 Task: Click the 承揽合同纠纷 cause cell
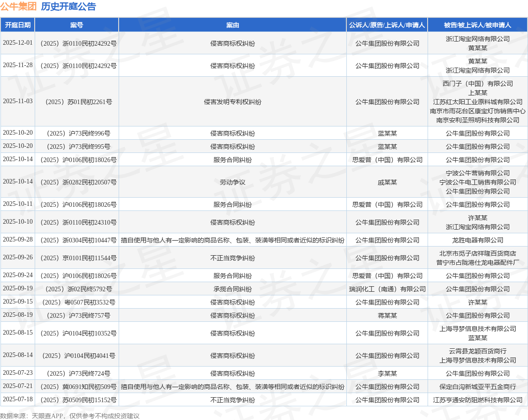pos(232,289)
